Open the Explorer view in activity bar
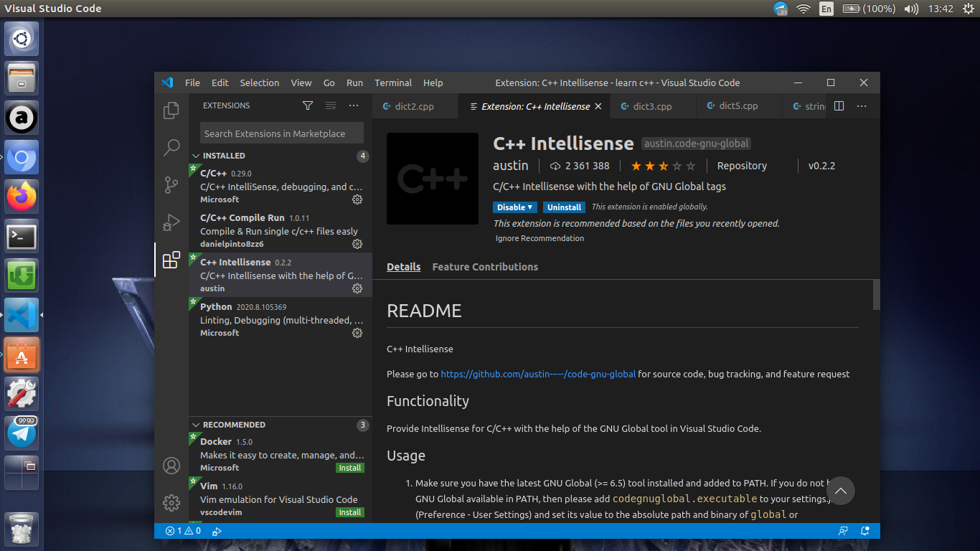Viewport: 980px width, 551px height. tap(171, 110)
